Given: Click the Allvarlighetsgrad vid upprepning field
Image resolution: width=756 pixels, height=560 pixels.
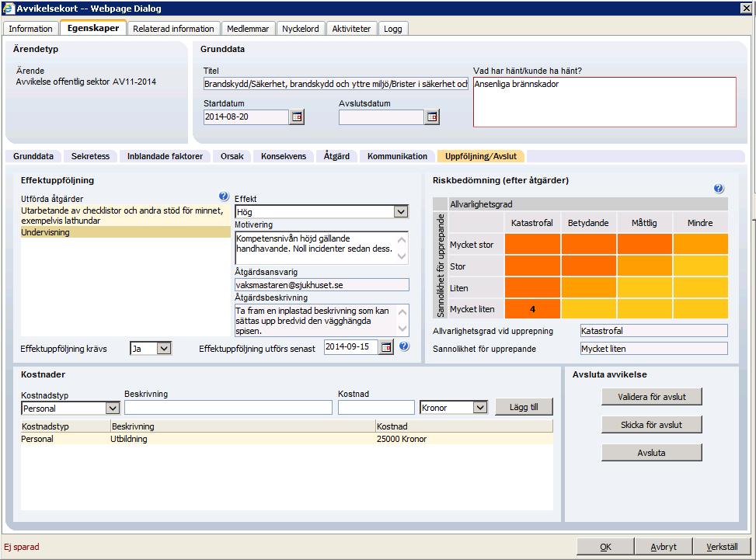Looking at the screenshot, I should [x=653, y=331].
